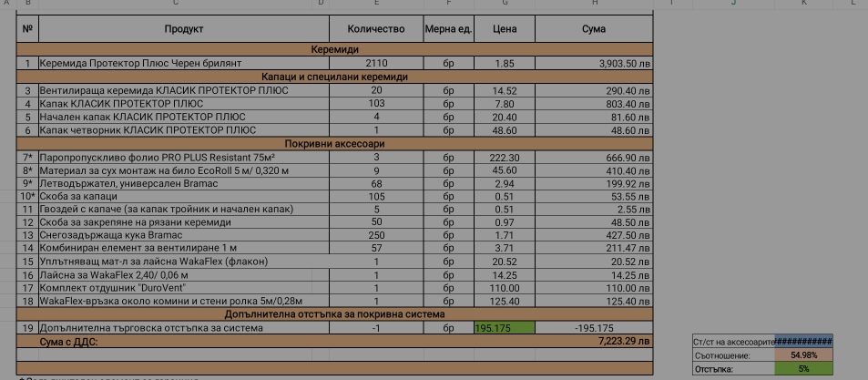Select column J header

coord(732,4)
